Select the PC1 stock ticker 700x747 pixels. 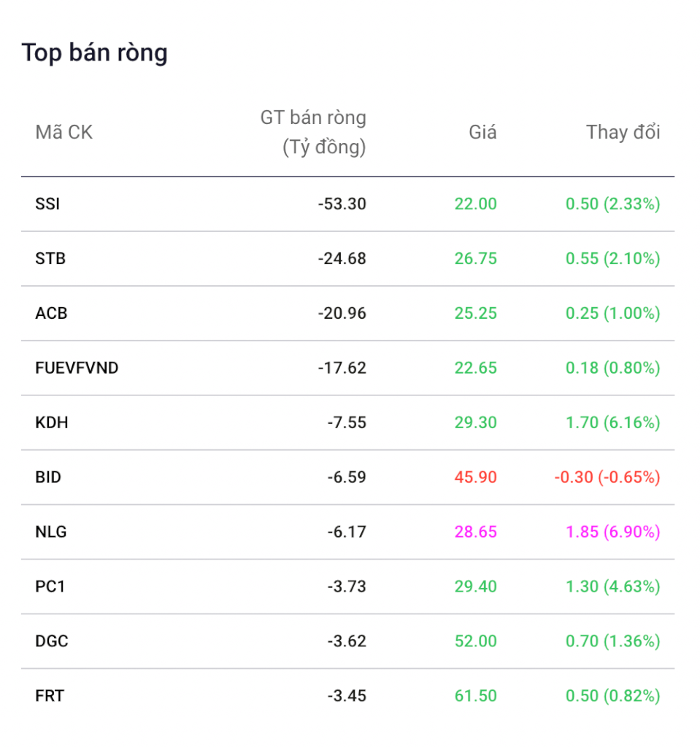50,587
